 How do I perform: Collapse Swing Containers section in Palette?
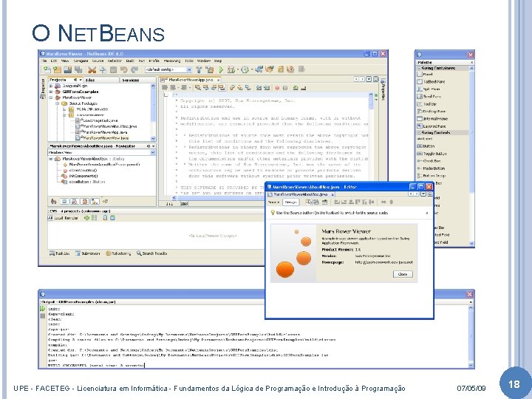(419, 68)
